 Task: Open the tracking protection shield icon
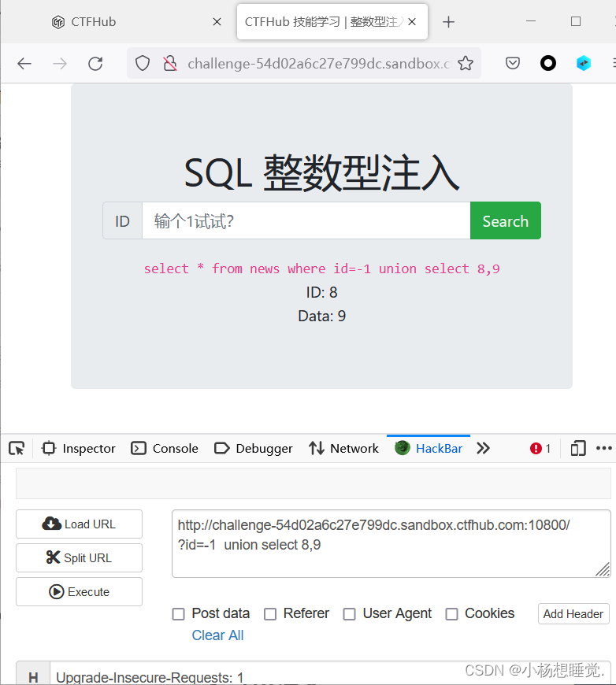tap(142, 63)
